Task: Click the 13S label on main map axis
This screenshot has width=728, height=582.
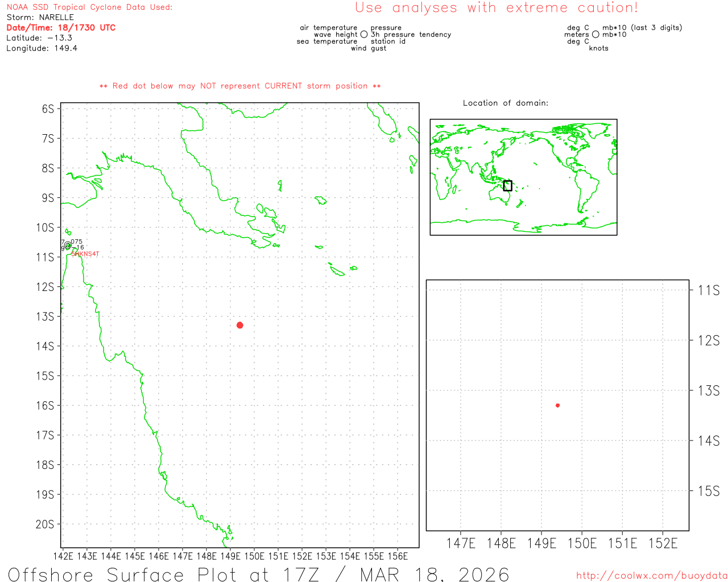Action: 45,317
